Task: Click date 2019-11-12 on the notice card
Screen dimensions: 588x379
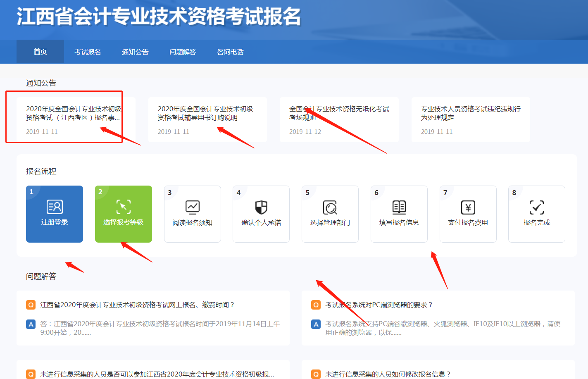Action: coord(305,132)
